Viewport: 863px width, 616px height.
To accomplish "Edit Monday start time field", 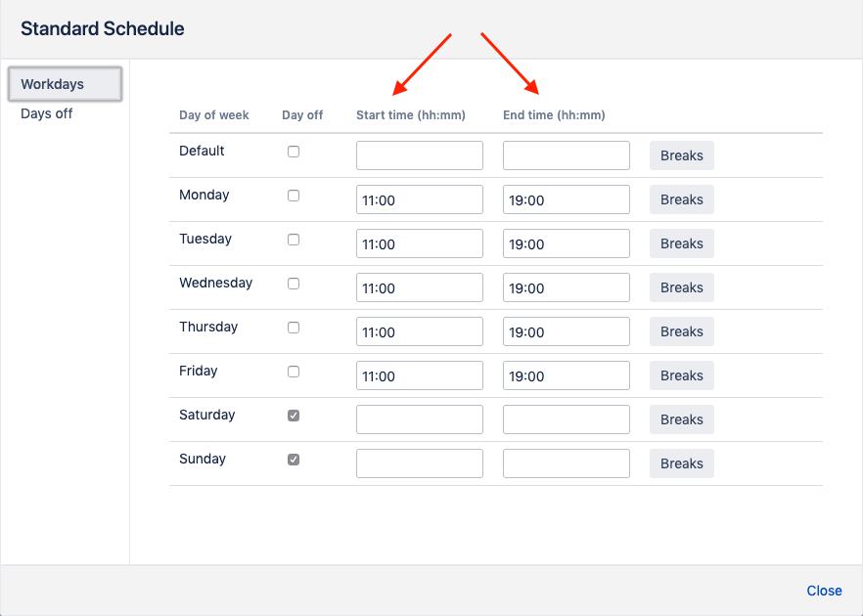I will click(x=419, y=199).
